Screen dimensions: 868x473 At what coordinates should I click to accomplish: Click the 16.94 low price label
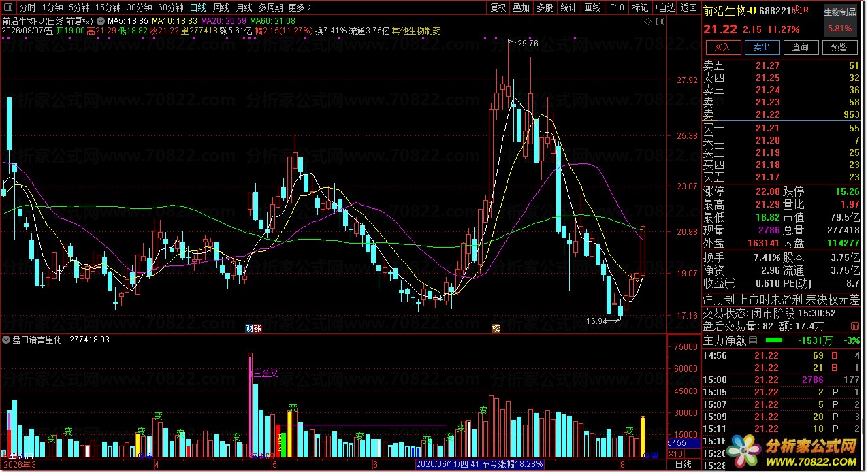[596, 320]
